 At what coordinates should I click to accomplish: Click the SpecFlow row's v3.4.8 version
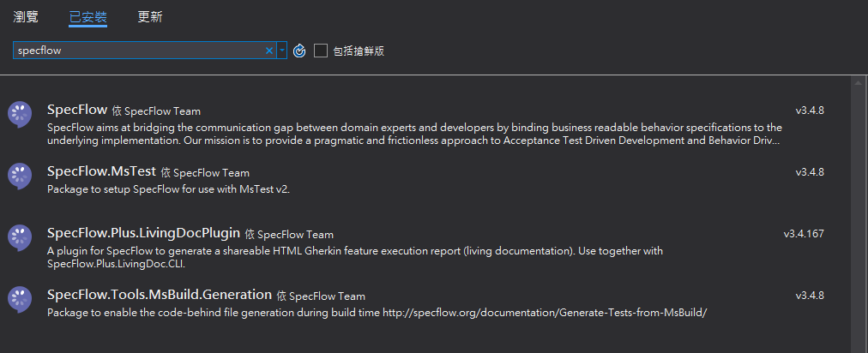(x=810, y=111)
